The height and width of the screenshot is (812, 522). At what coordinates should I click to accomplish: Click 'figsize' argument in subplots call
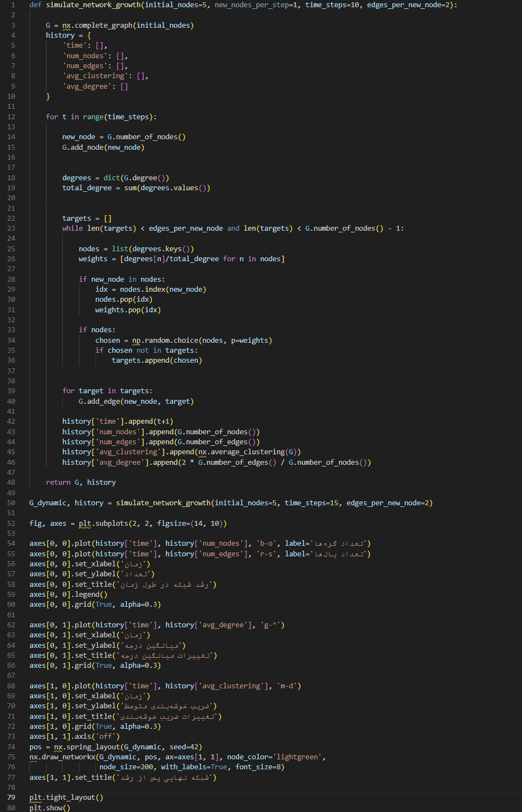click(171, 524)
